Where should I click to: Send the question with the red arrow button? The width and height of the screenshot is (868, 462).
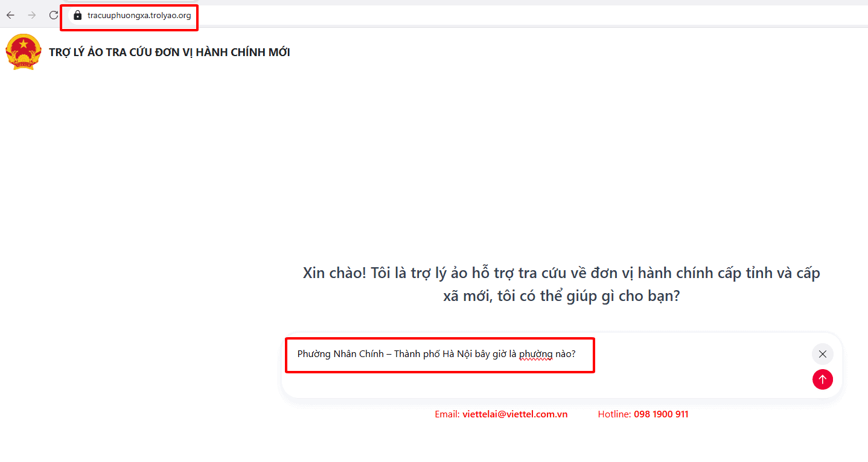(x=822, y=379)
